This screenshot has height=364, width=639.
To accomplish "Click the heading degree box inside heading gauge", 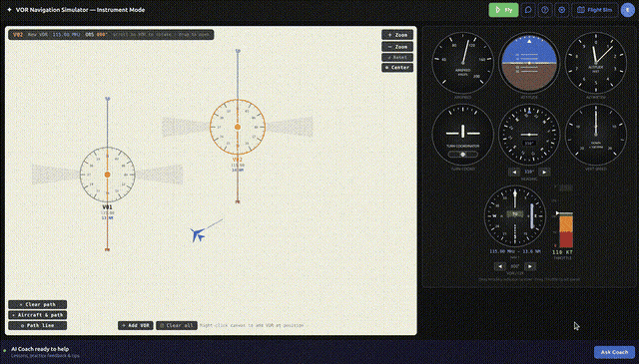I will pyautogui.click(x=529, y=144).
